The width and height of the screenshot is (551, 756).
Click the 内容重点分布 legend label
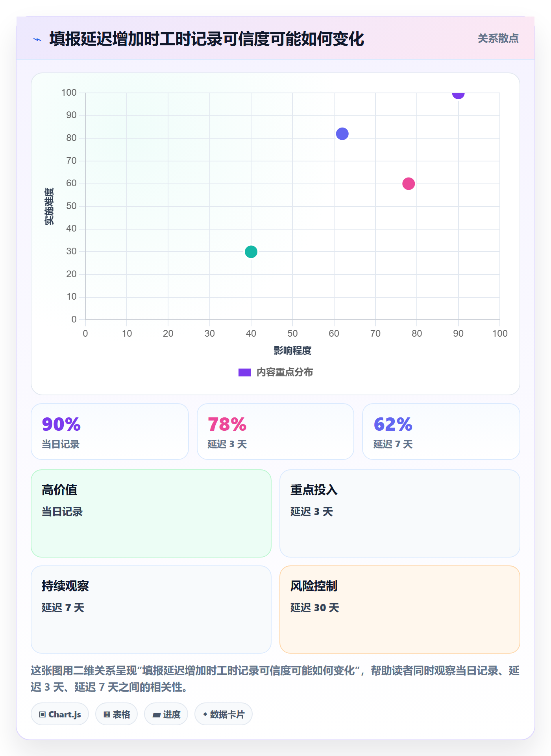(x=285, y=372)
